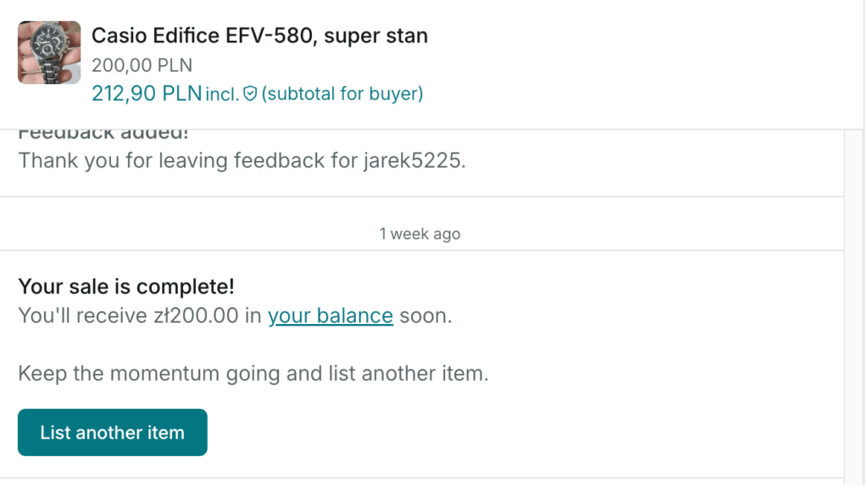The height and width of the screenshot is (485, 868).
Task: Click the 'incl.' label beside the shield
Action: [x=223, y=94]
